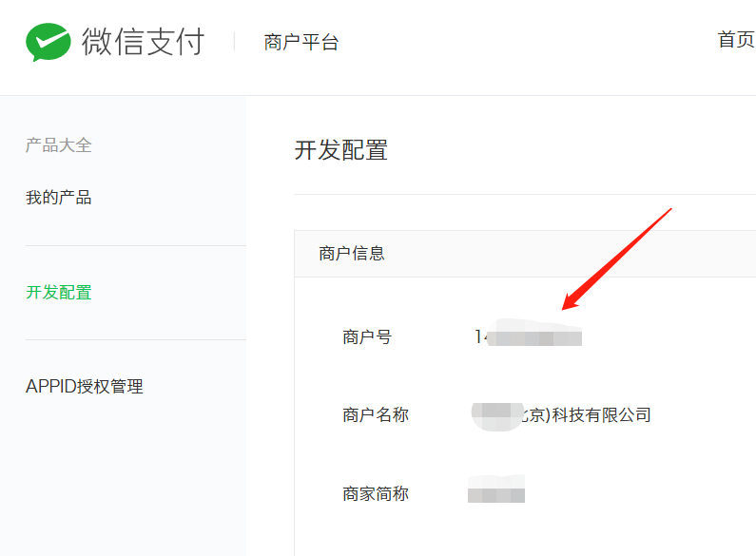Click the 微信支付 brand text
The image size is (756, 556).
tap(144, 42)
